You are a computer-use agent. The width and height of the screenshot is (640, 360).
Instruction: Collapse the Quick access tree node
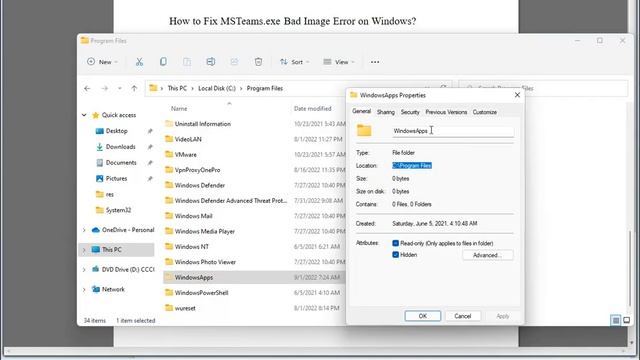click(x=84, y=115)
